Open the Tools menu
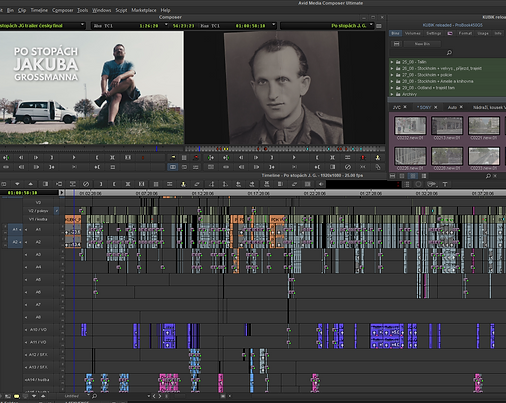506x403 pixels. [x=83, y=10]
